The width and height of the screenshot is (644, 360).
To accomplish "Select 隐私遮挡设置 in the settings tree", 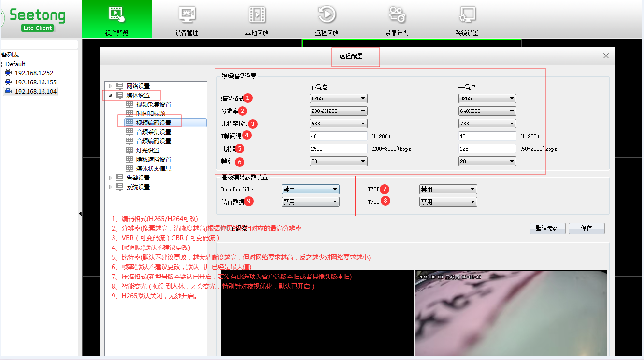I will (x=153, y=159).
